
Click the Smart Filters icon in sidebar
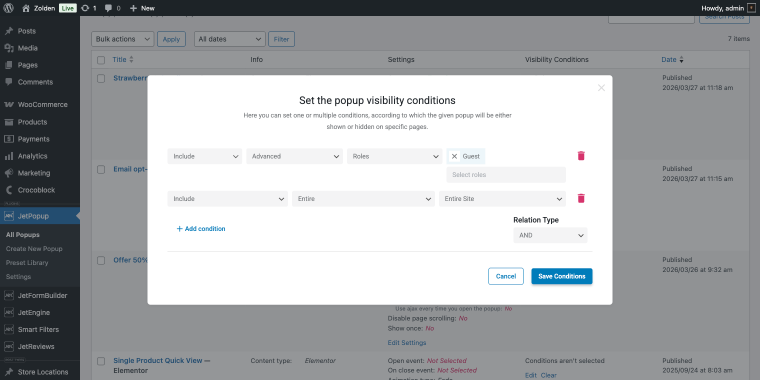9,330
